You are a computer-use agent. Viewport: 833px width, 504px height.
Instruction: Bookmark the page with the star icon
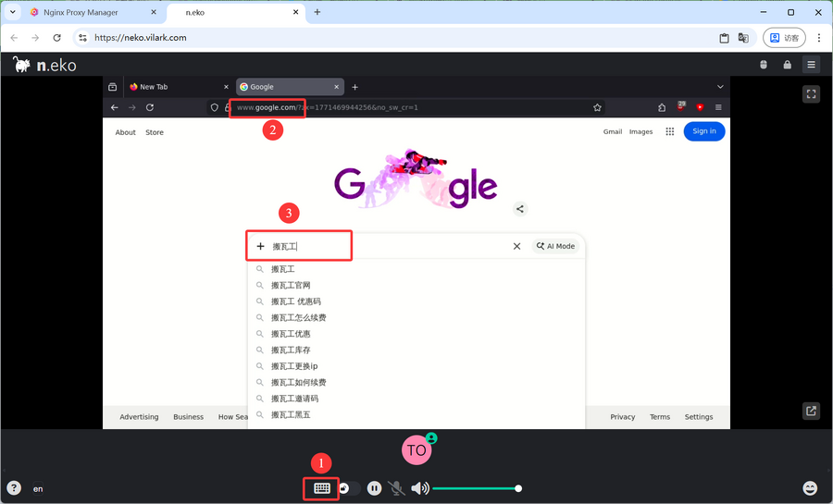coord(597,107)
